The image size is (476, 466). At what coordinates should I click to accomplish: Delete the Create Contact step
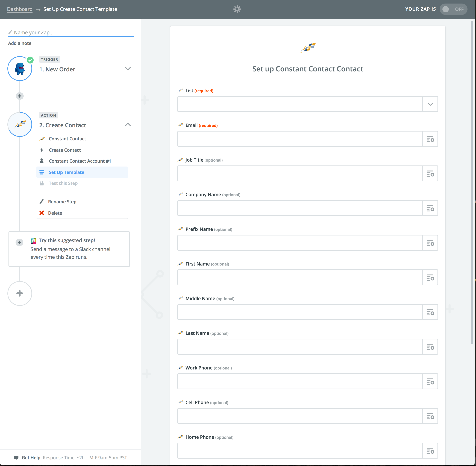[x=55, y=213]
